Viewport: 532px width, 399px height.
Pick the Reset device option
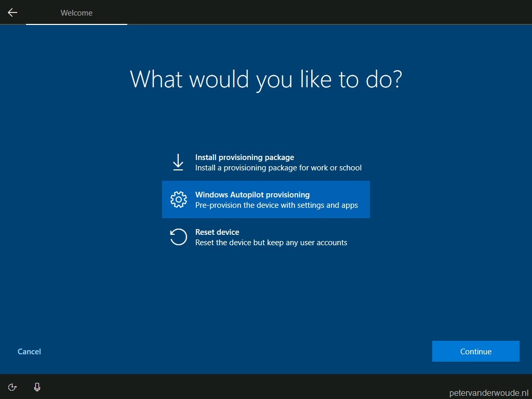tap(266, 237)
